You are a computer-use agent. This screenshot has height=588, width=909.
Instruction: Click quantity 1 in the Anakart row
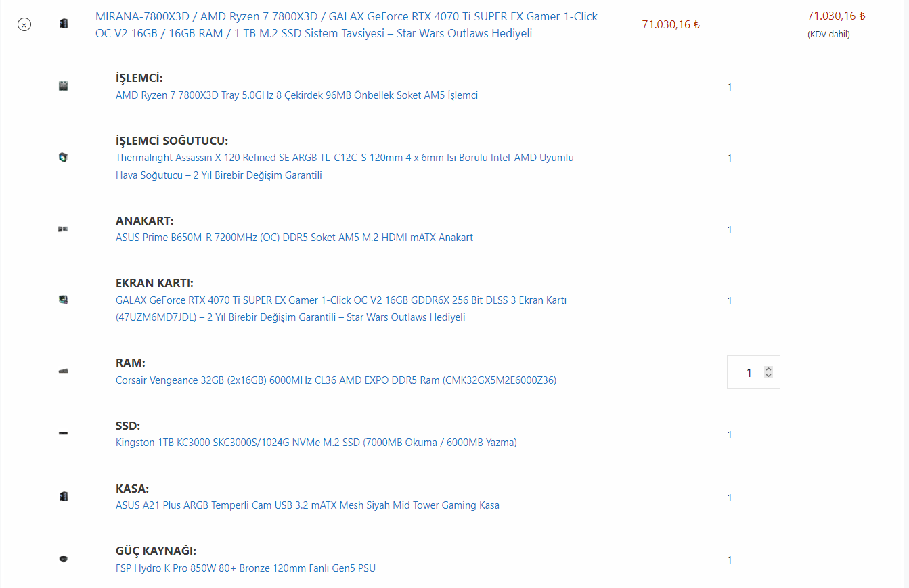click(x=730, y=230)
